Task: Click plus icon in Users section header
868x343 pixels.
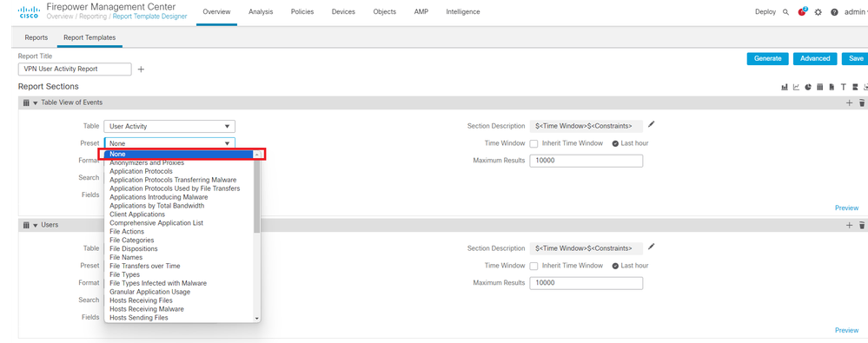Action: click(849, 225)
